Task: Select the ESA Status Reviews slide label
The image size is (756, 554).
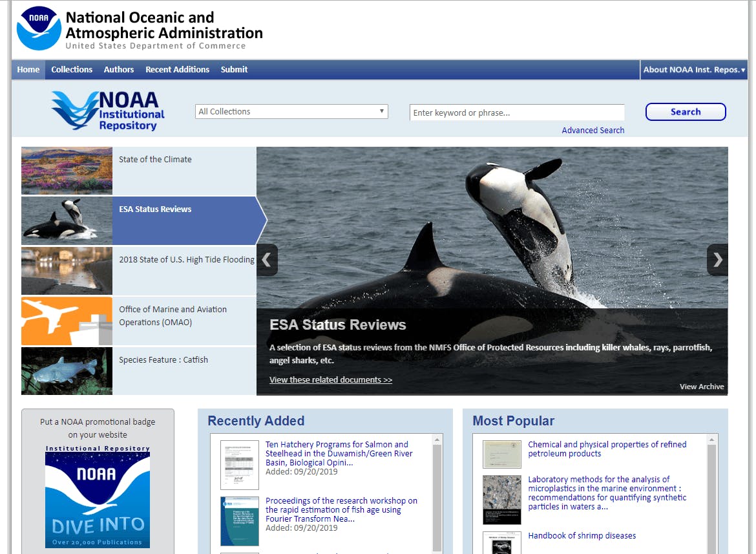Action: coord(155,209)
